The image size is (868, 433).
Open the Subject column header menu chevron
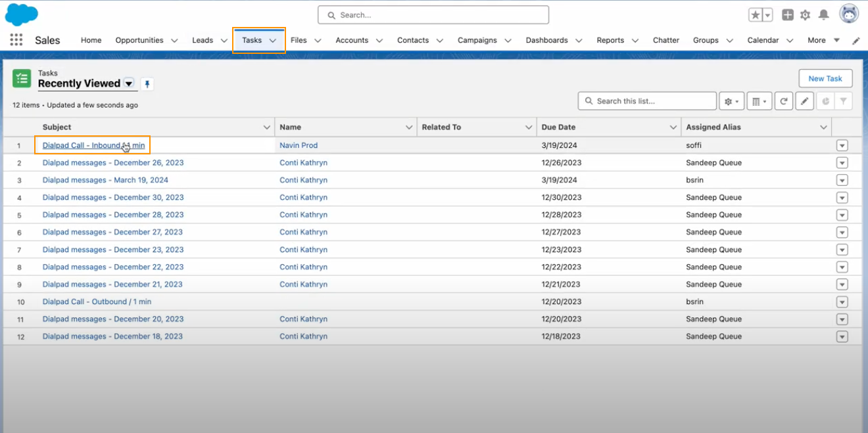[267, 127]
